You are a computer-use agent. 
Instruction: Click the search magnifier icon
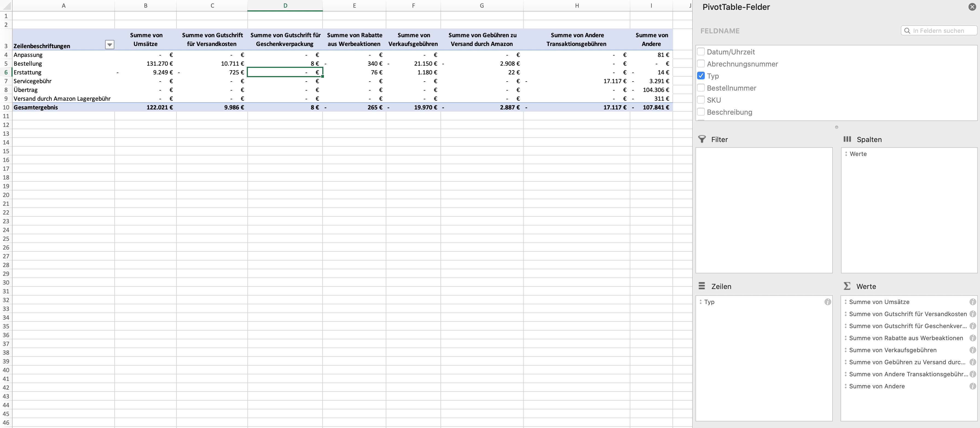(x=907, y=30)
